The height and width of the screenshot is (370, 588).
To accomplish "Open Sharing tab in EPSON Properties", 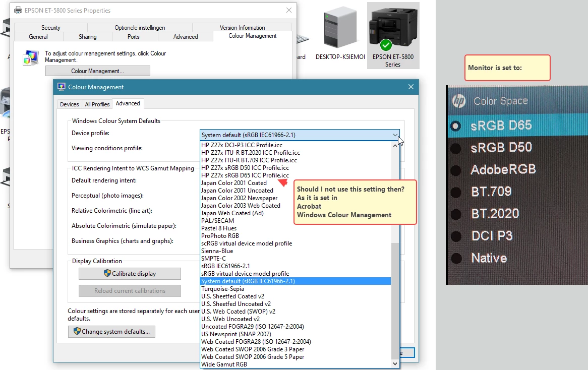I will coord(87,37).
